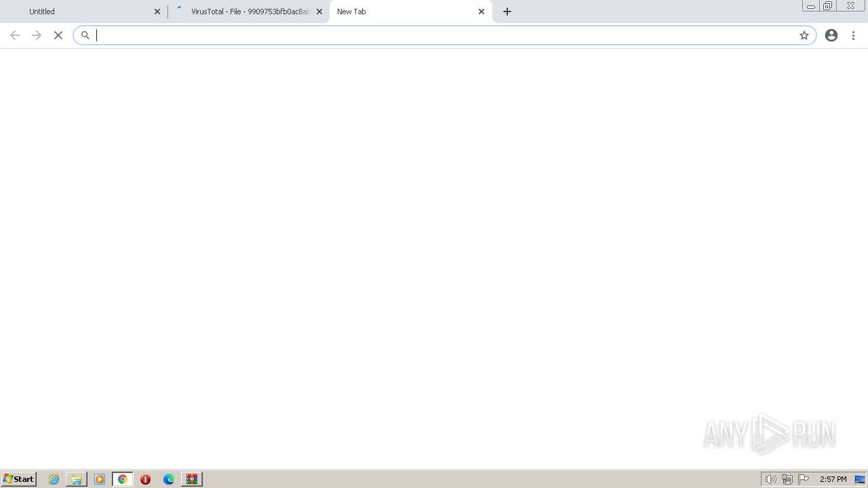This screenshot has height=488, width=868.
Task: Open WinRAR from the taskbar
Action: pos(192,479)
